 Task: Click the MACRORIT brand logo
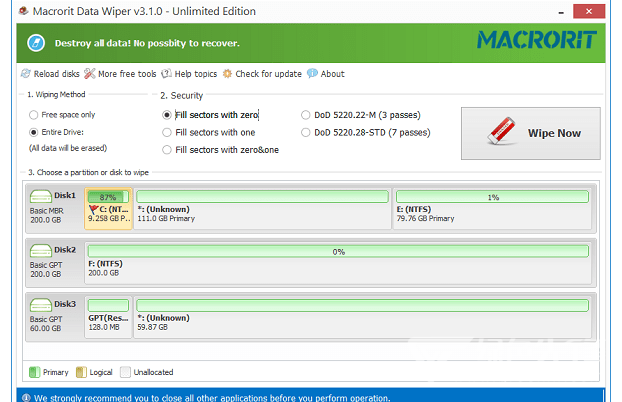point(537,40)
